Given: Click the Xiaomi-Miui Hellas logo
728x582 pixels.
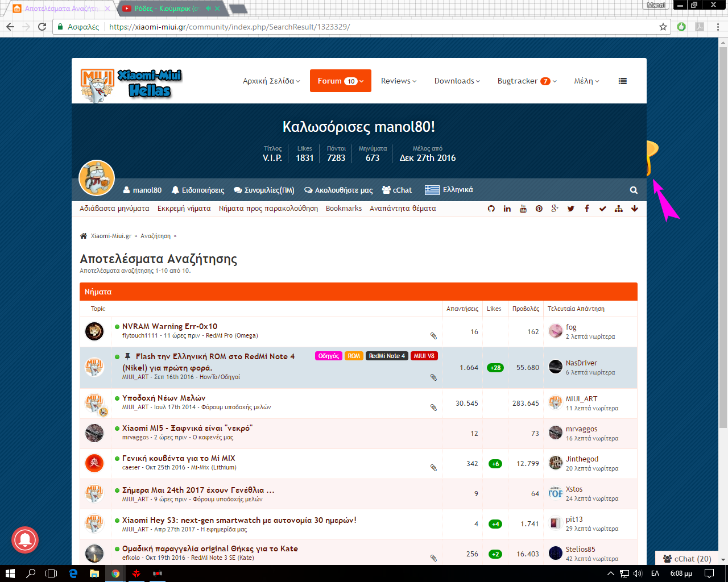Looking at the screenshot, I should coord(132,84).
